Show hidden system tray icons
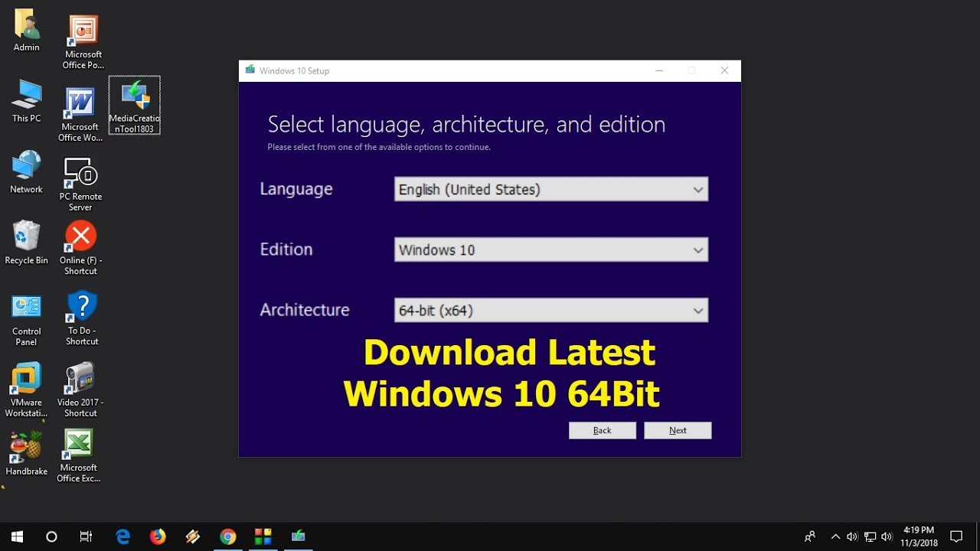This screenshot has width=980, height=551. point(835,536)
